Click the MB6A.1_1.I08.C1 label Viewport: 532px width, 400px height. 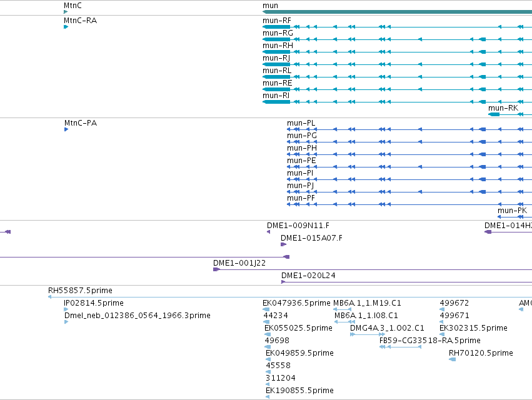coord(366,316)
